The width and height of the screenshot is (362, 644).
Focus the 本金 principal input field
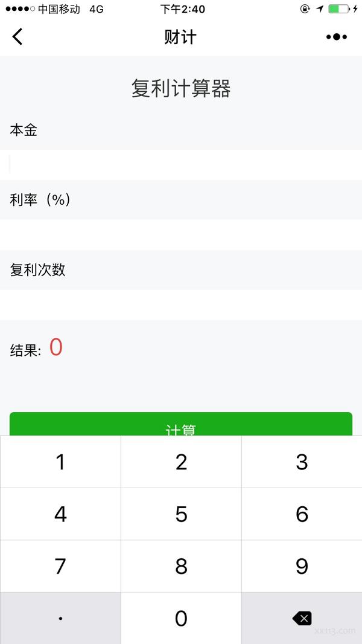click(181, 165)
